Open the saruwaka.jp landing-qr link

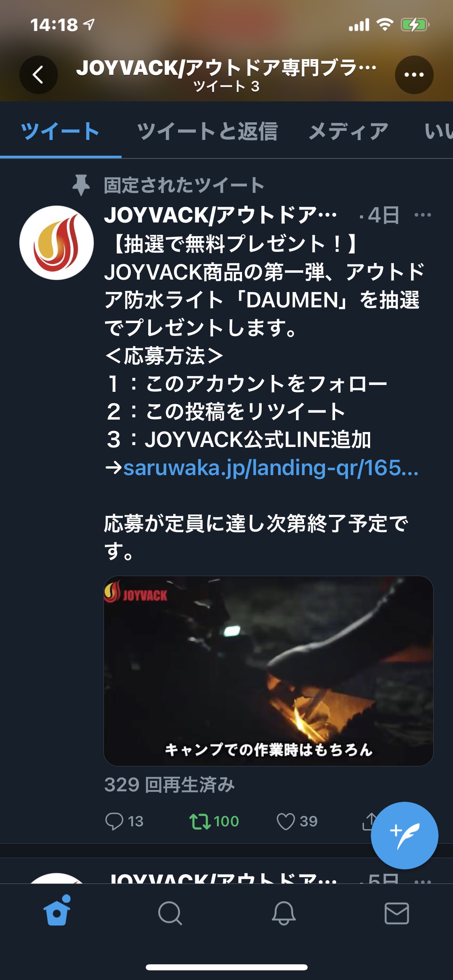271,467
